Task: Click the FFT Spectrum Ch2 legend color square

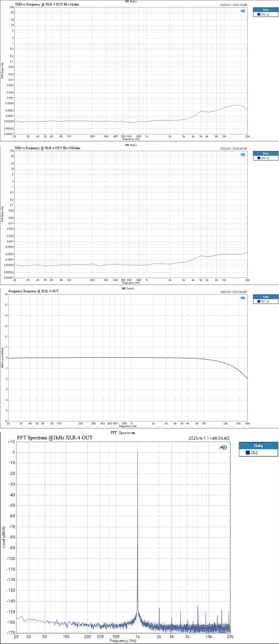Action: (x=247, y=453)
